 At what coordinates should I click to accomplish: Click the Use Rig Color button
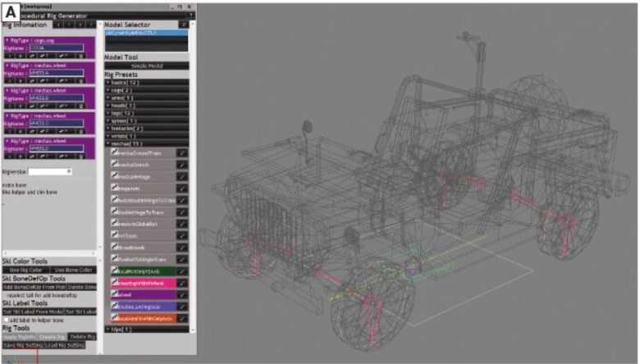[25, 271]
